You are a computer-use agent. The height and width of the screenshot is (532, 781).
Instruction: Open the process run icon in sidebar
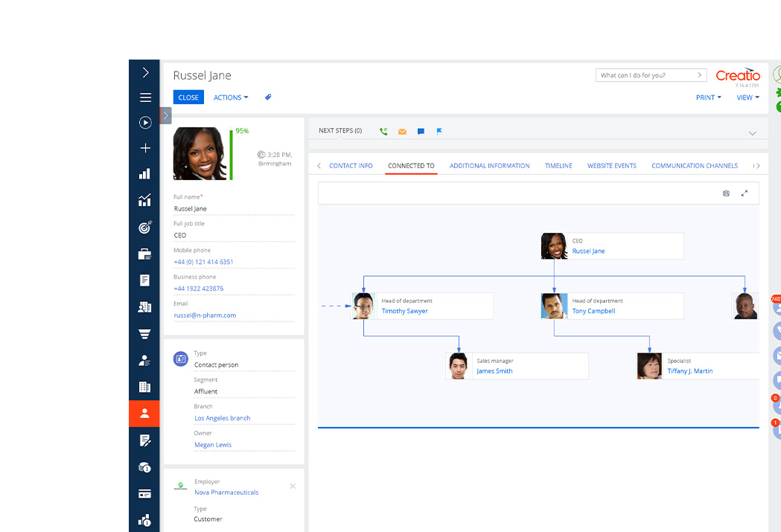coord(145,123)
